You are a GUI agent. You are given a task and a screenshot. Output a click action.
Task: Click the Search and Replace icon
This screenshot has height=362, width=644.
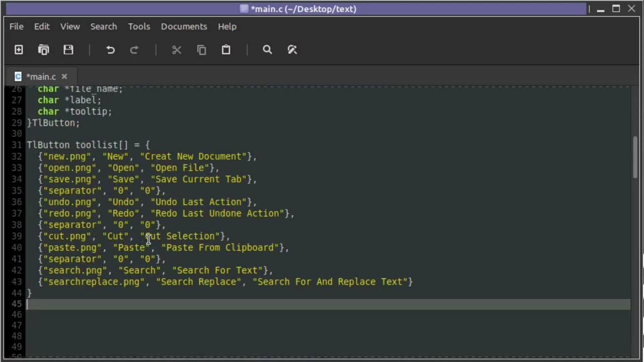point(292,50)
